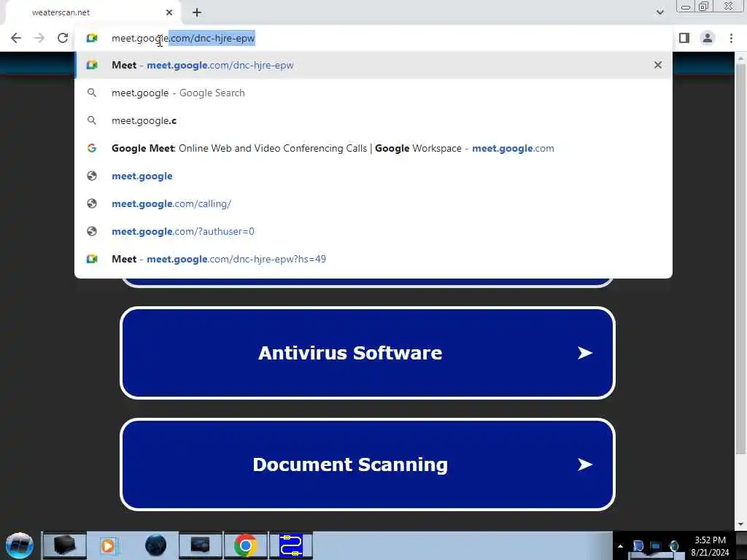Select the Meet dnc-hjre-epw?hs=49 suggestion

373,259
